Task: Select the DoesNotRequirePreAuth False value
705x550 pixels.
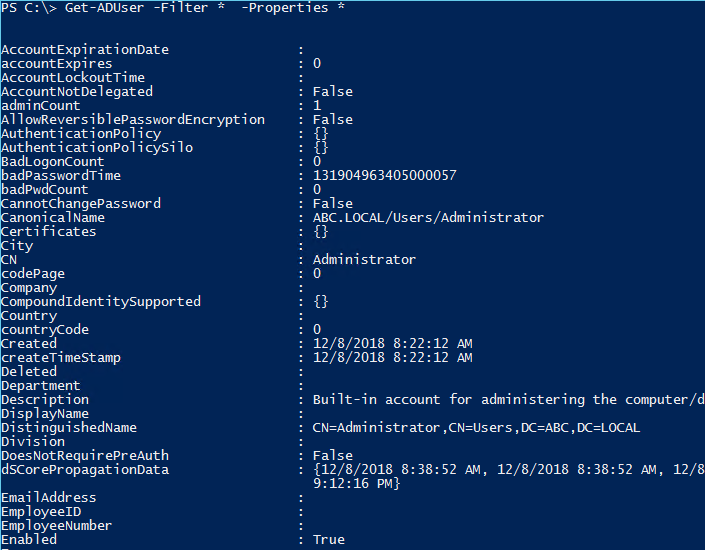Action: (x=333, y=456)
